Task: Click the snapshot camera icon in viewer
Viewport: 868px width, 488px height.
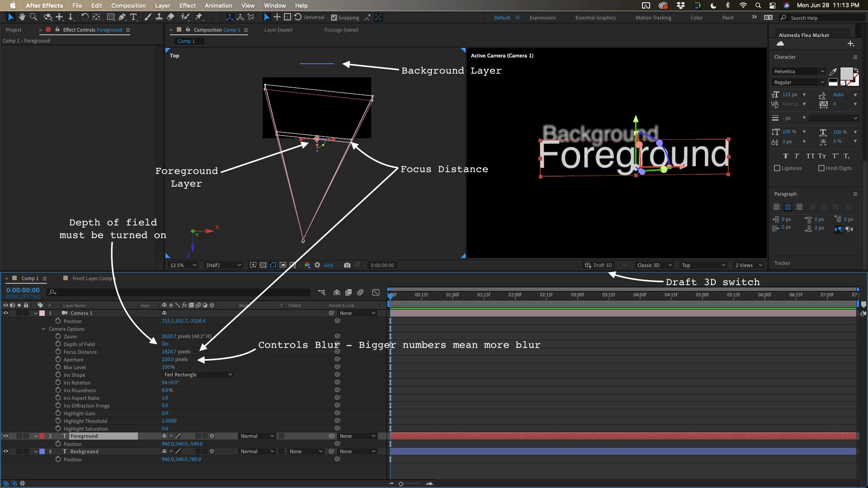Action: [347, 265]
